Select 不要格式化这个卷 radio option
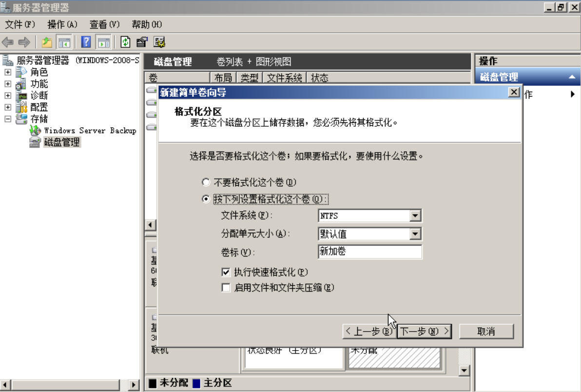581x392 pixels. tap(206, 182)
